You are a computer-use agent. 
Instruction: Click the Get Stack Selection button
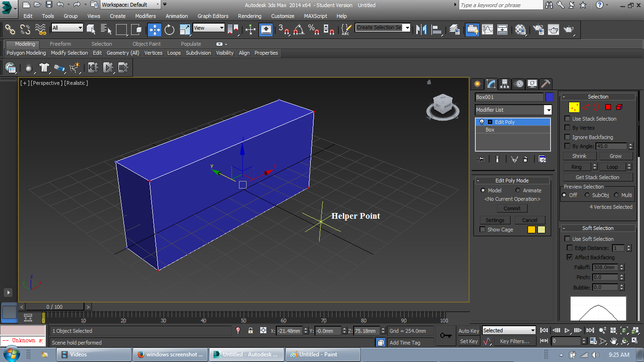click(x=598, y=177)
